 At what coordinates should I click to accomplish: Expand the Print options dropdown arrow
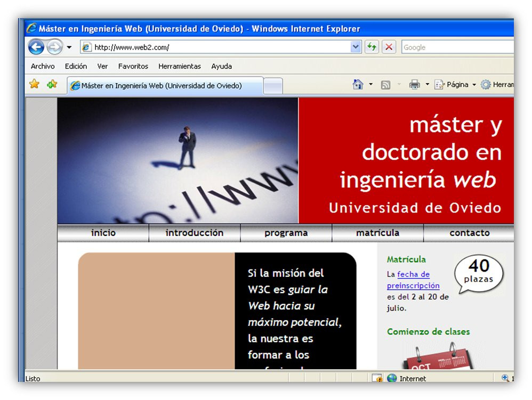tap(427, 84)
